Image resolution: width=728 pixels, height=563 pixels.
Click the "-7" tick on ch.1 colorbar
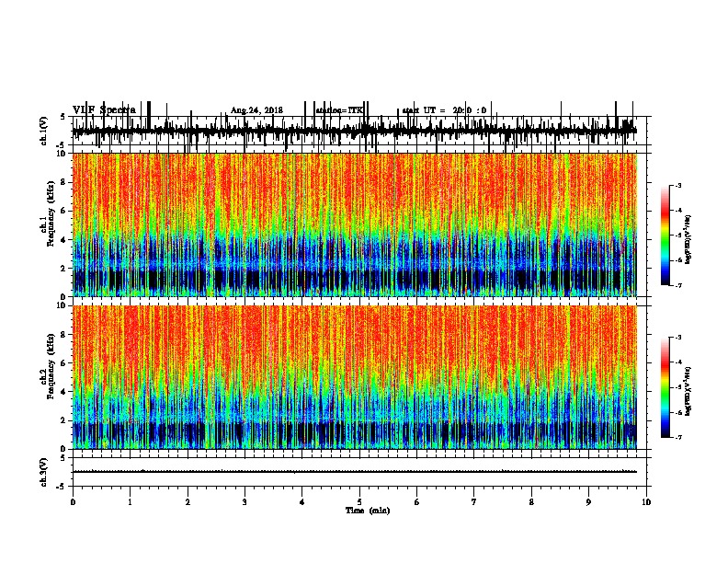pos(678,285)
